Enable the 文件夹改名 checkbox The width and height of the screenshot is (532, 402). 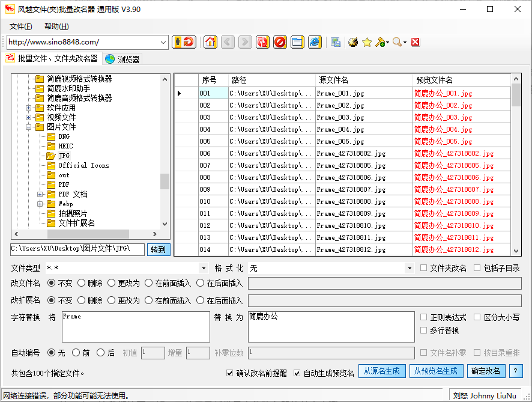[424, 268]
